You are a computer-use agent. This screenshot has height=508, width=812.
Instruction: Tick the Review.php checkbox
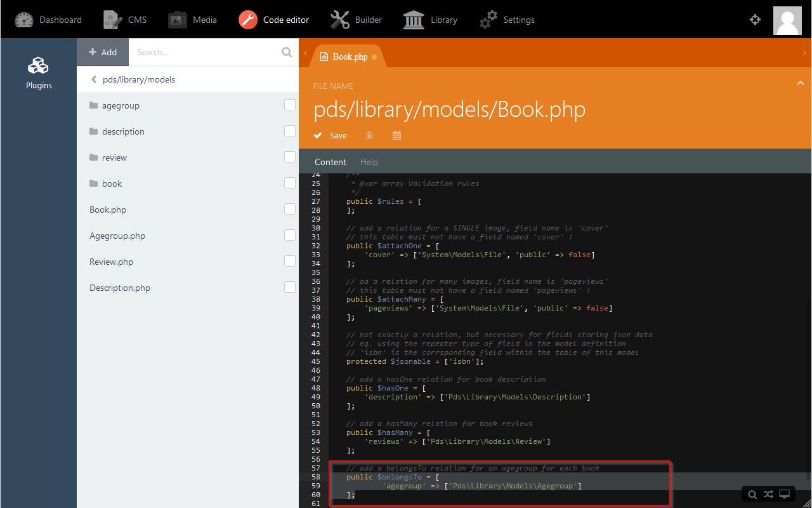coord(290,262)
